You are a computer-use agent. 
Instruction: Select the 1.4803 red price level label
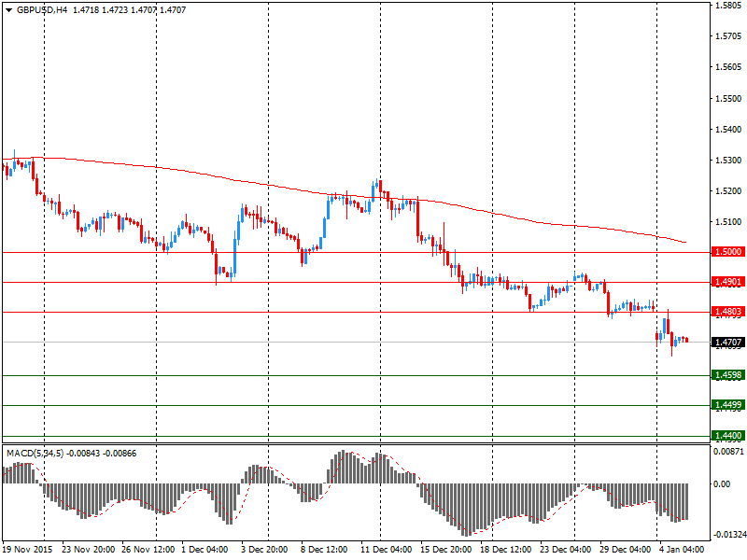tap(727, 312)
